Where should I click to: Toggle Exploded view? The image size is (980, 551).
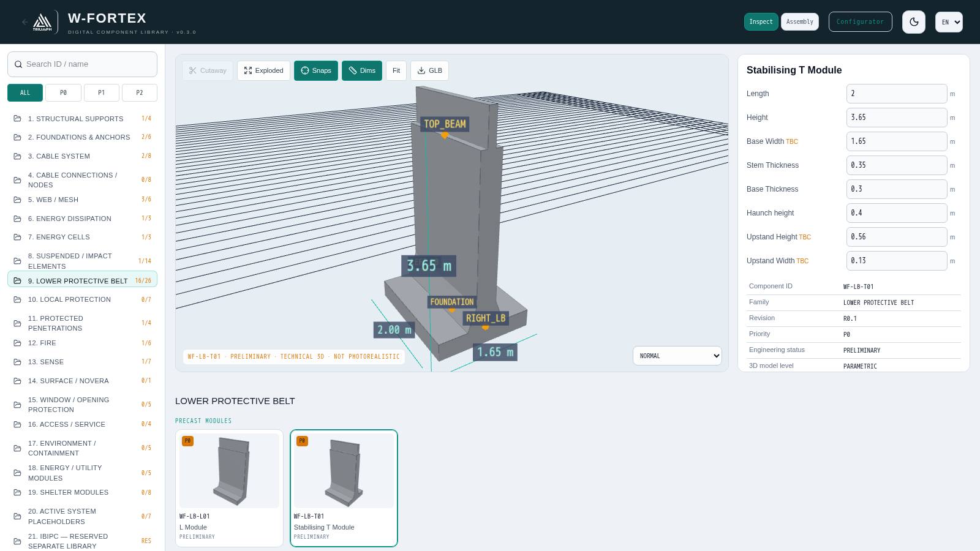(x=263, y=70)
